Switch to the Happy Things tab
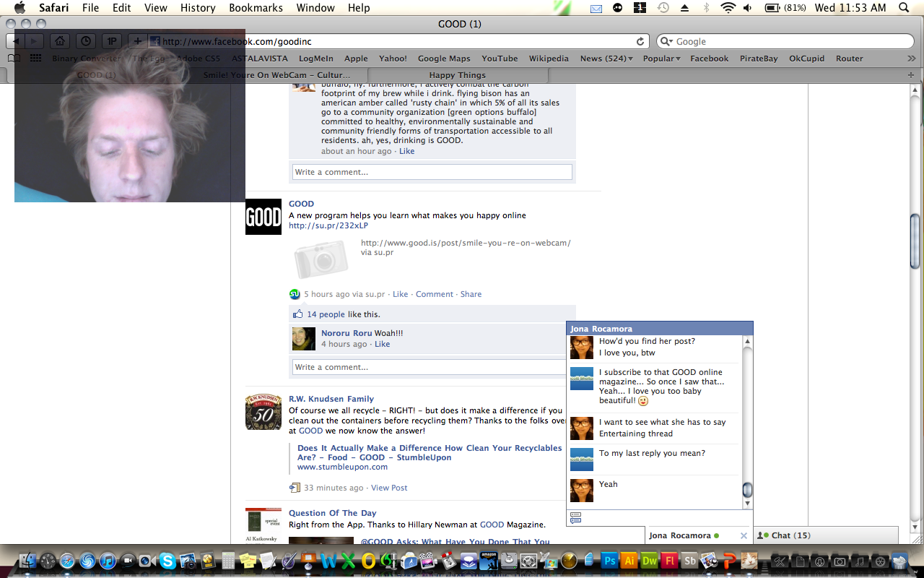 click(x=457, y=75)
